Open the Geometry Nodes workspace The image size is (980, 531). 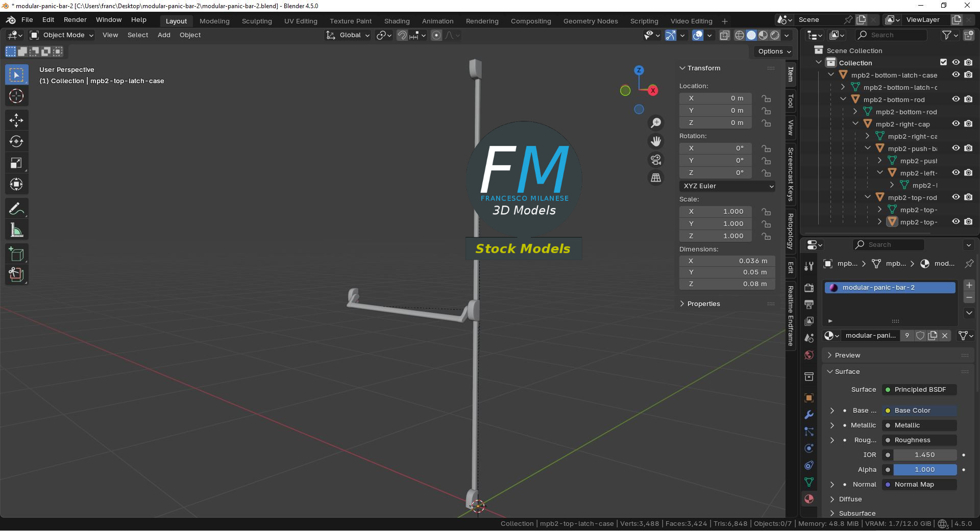[591, 21]
